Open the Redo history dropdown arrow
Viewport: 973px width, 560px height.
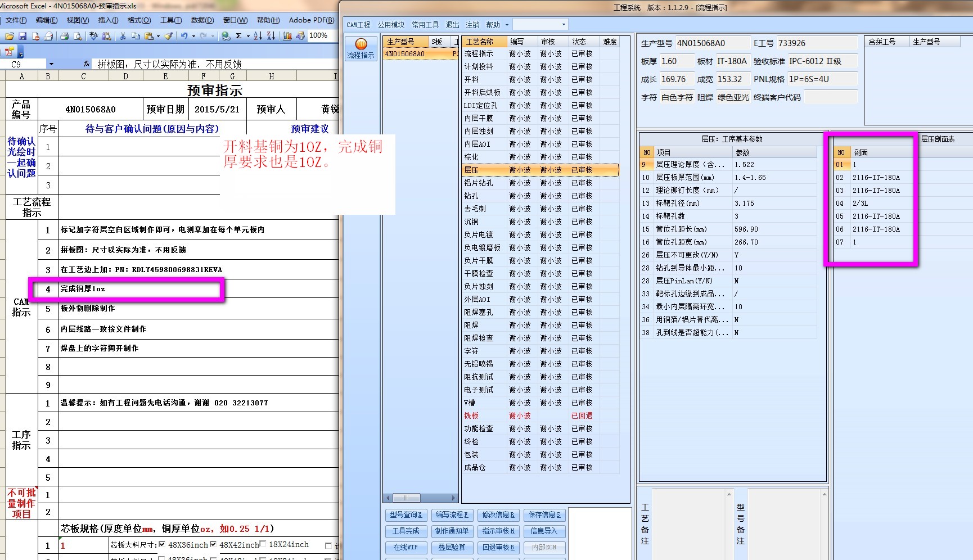[x=213, y=36]
